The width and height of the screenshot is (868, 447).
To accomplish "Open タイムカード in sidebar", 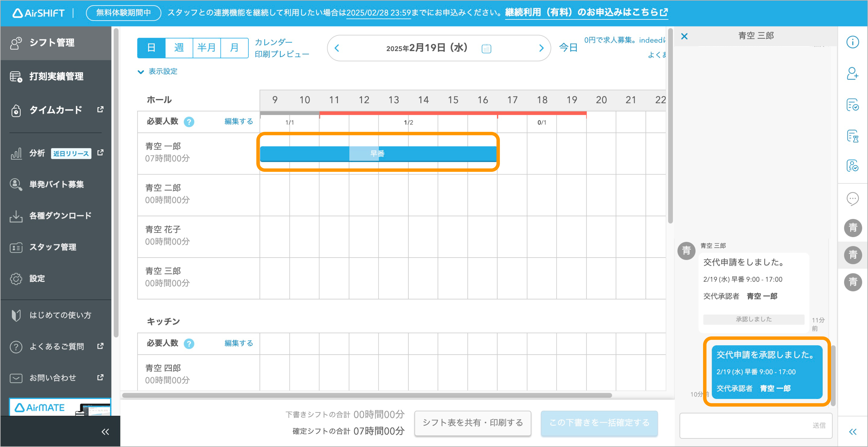I will (x=56, y=110).
